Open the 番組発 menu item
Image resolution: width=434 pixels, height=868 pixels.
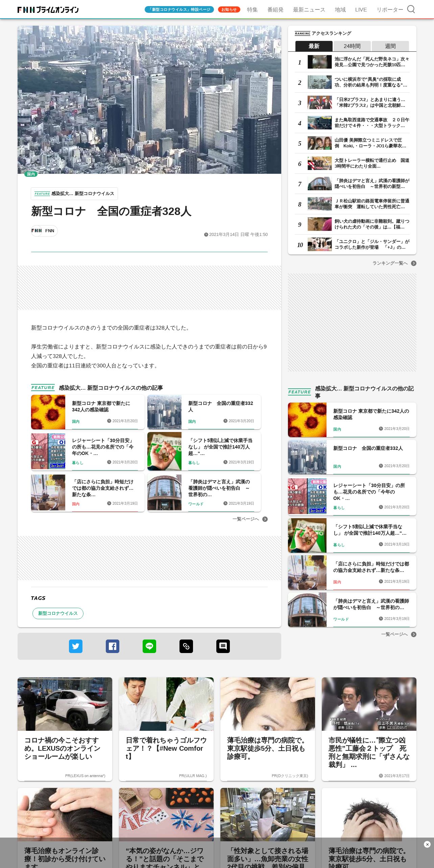(275, 9)
